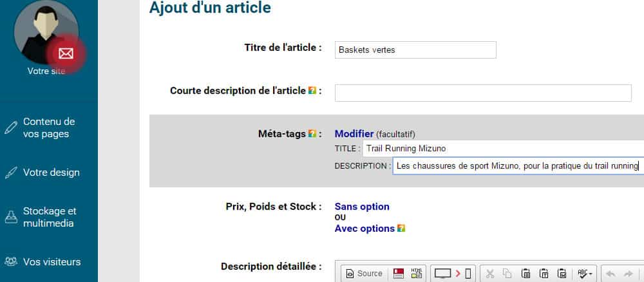Click the Stockage et multimedia tray icon

coord(11,217)
